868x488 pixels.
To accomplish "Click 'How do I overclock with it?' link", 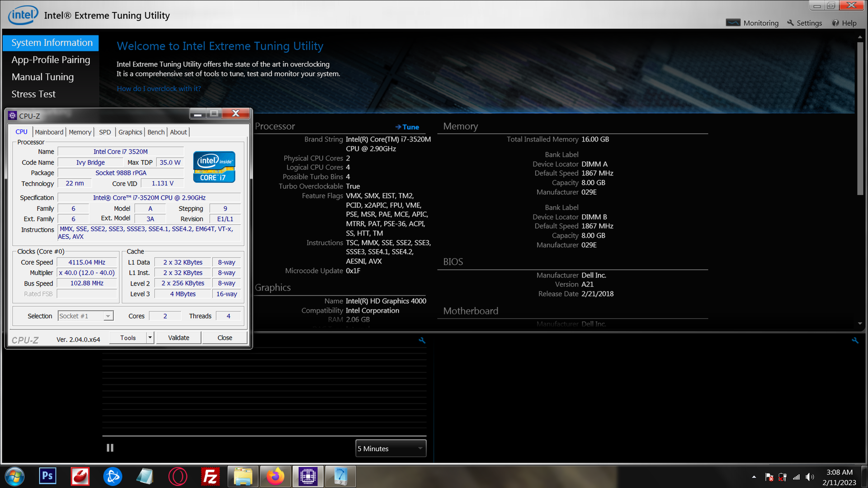I will 159,89.
